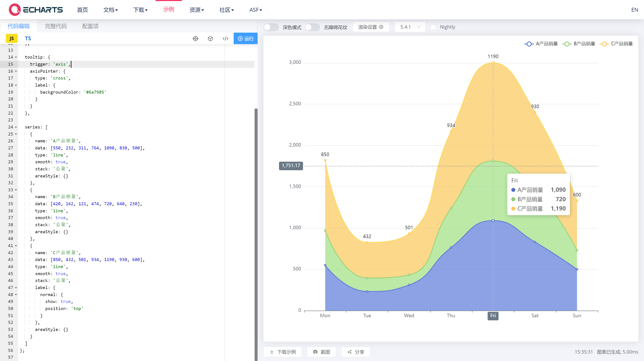Toggle the 无障碍花纹 switch

(312, 27)
